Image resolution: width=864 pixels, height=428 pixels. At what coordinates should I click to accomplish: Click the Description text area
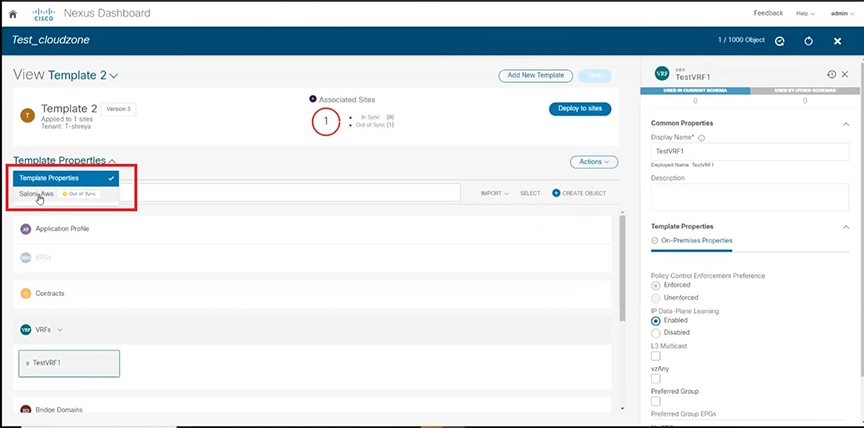(x=750, y=197)
